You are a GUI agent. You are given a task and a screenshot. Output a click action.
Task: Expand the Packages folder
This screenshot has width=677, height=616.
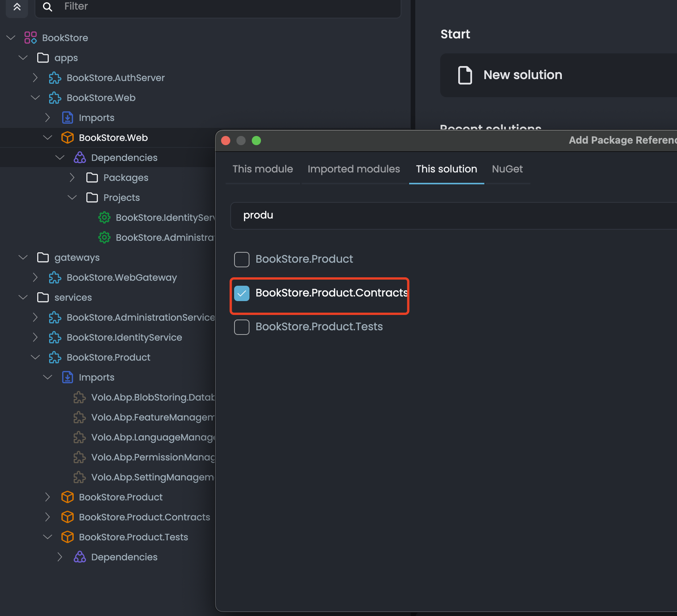pos(72,177)
